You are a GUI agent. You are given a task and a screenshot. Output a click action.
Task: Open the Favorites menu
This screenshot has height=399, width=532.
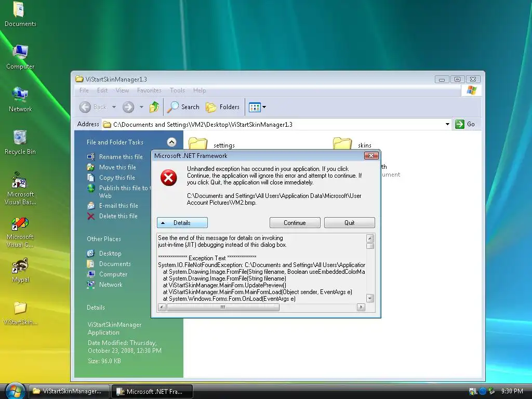point(149,90)
